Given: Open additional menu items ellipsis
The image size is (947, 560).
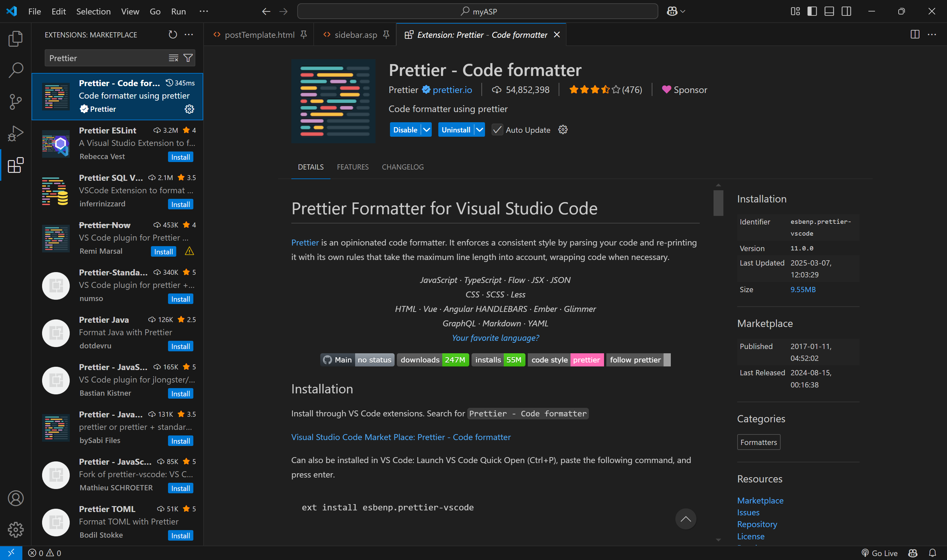Looking at the screenshot, I should click(x=204, y=11).
